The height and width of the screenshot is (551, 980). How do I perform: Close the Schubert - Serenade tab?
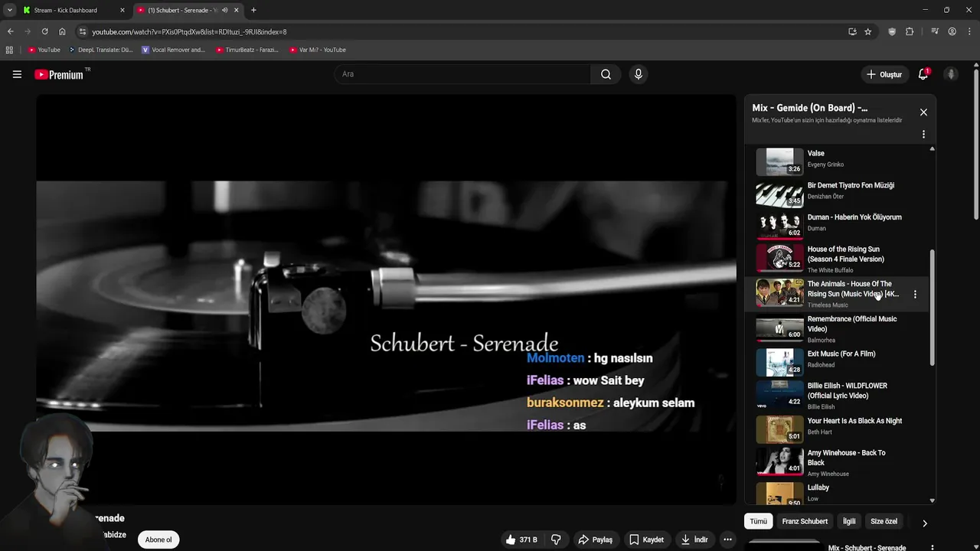pos(237,10)
